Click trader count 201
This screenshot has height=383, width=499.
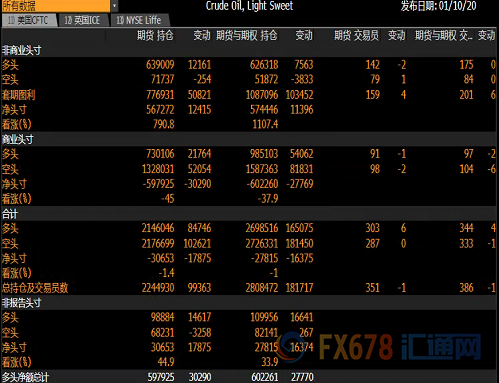467,95
